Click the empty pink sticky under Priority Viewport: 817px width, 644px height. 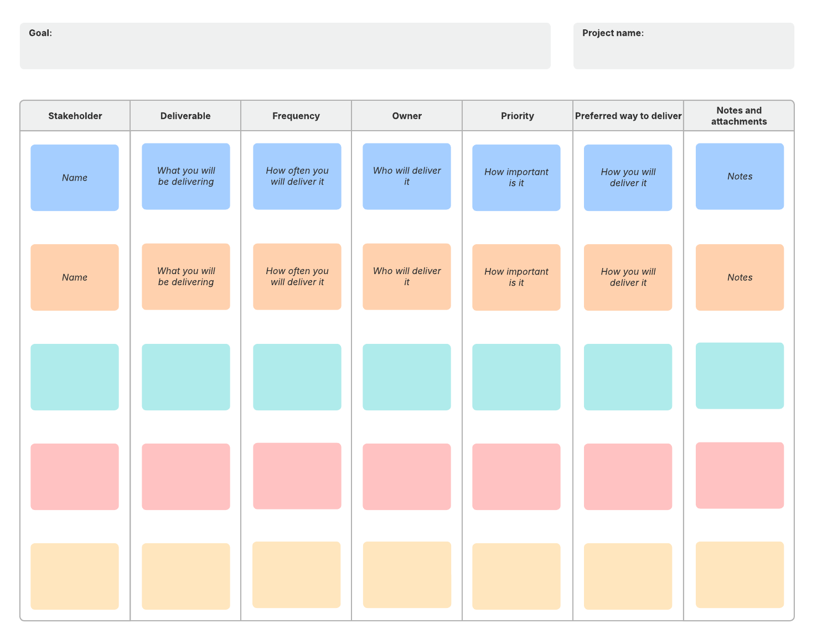[x=516, y=476]
